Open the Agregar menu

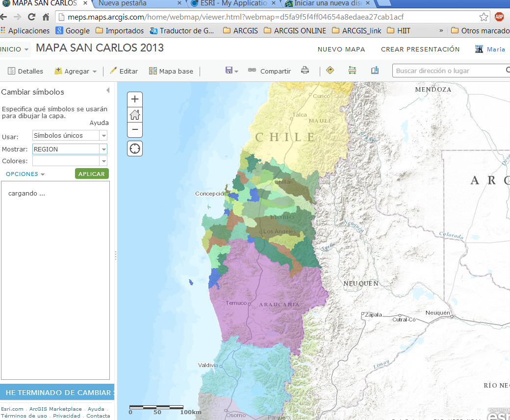76,71
